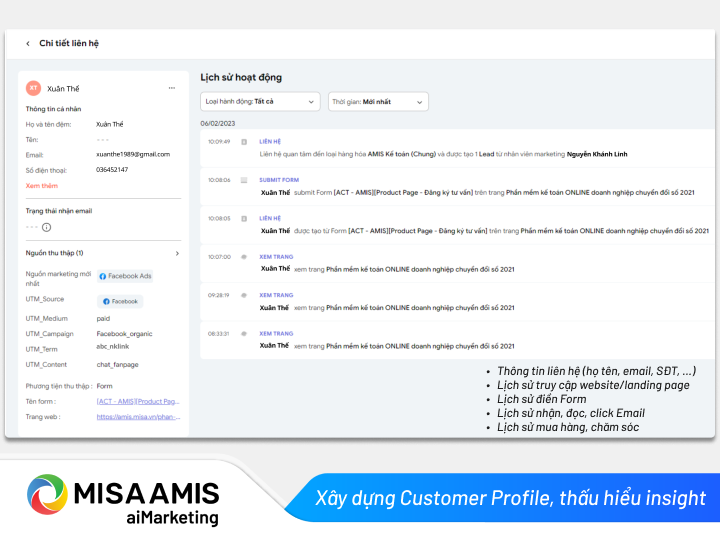Click the UTM_Campaign value Facebook_organic
This screenshot has height=540, width=720.
click(x=124, y=334)
